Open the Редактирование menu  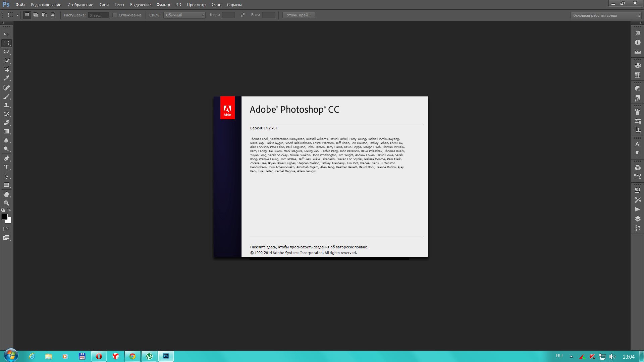[x=46, y=5]
